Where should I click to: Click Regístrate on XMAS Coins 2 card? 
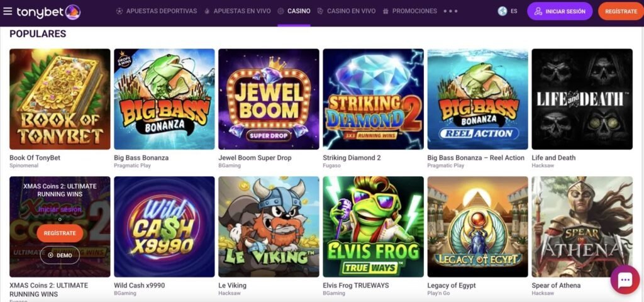tap(60, 233)
